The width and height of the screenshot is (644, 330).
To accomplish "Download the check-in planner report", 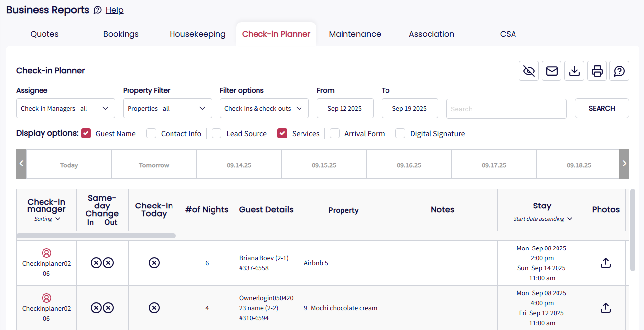I will (x=574, y=71).
